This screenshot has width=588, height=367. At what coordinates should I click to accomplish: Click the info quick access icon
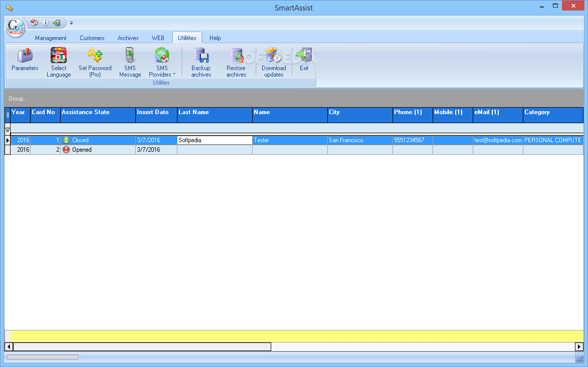(46, 23)
